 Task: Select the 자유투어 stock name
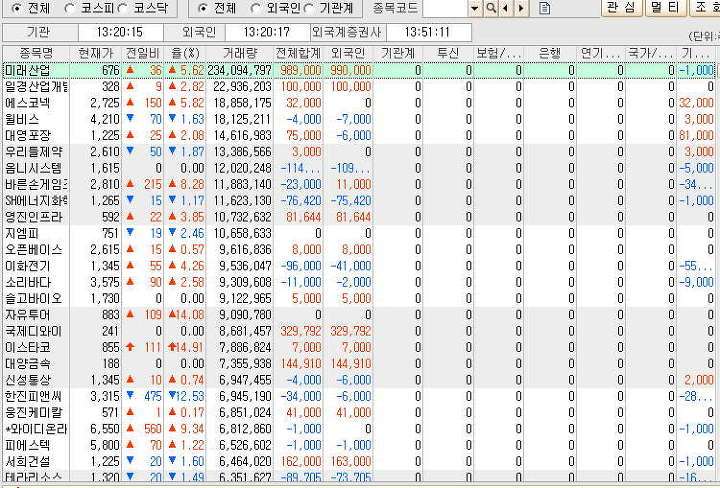point(28,315)
